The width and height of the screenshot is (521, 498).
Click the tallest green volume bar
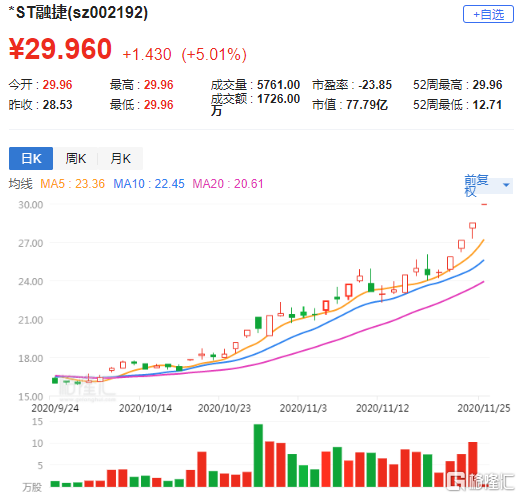click(x=258, y=455)
